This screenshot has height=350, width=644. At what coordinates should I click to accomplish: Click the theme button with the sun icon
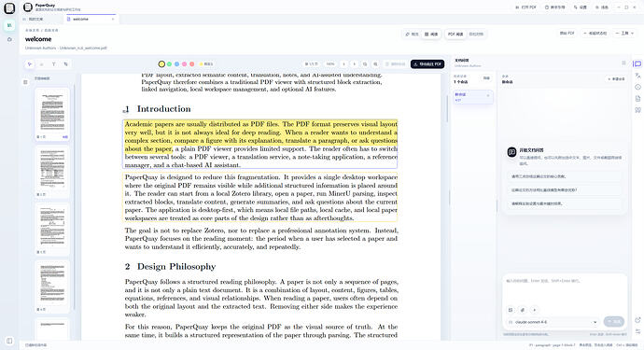(602, 7)
